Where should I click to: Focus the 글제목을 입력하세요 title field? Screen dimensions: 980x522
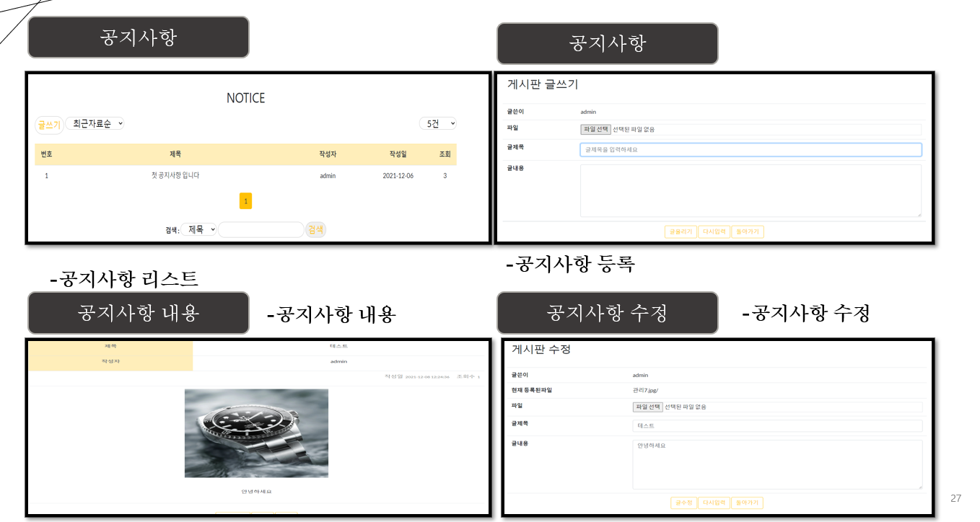click(x=751, y=150)
